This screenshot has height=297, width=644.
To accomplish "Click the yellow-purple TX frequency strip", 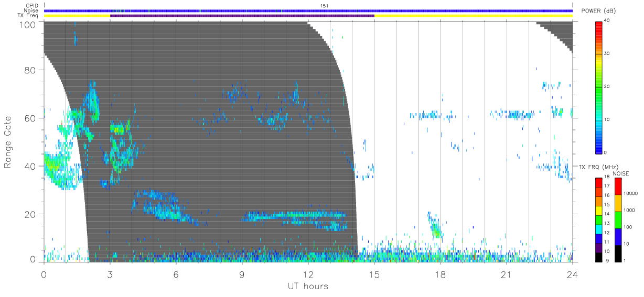I will (308, 16).
